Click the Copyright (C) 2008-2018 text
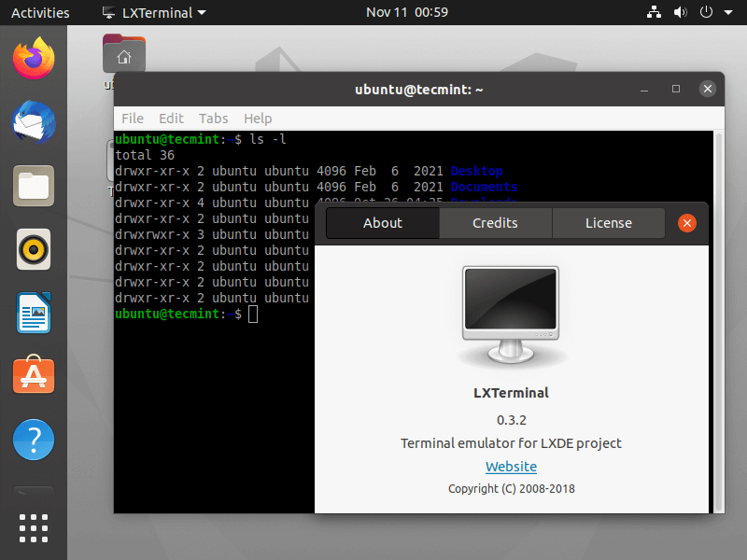Screen dimensions: 747x560 tap(511, 488)
